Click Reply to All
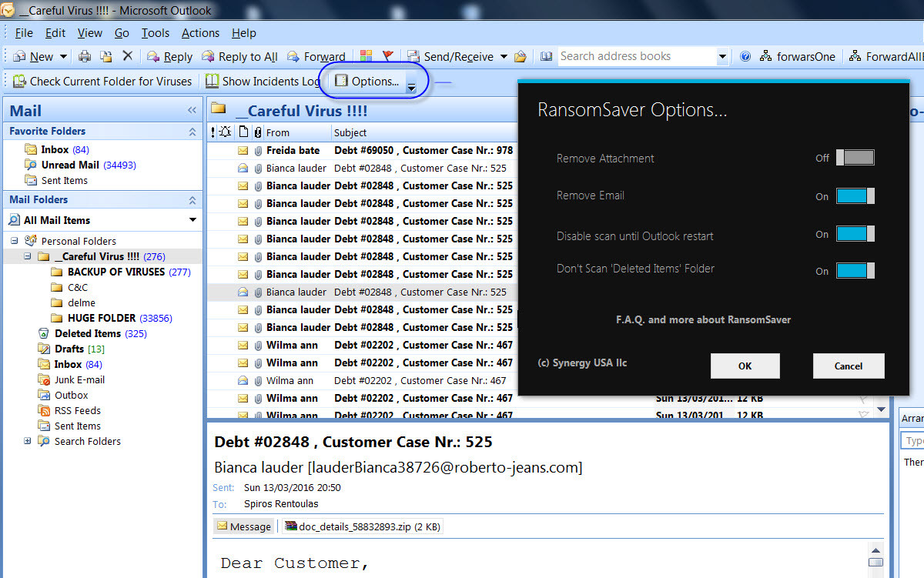This screenshot has width=924, height=578. tap(239, 56)
